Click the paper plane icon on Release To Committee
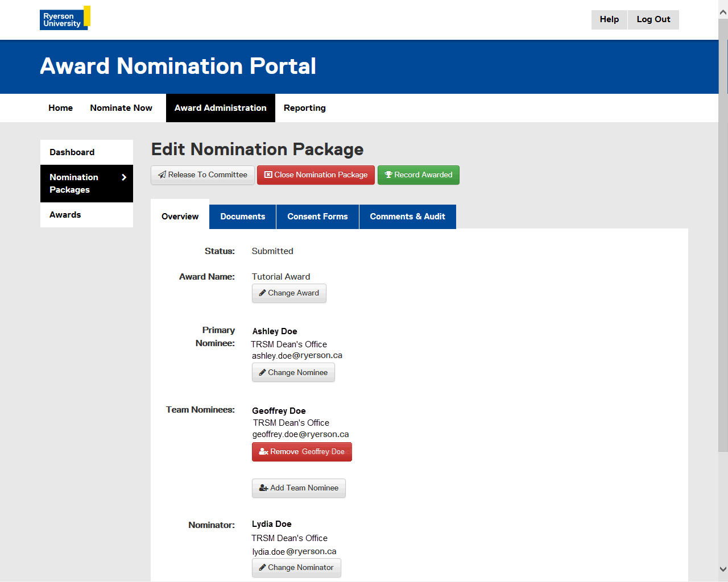 click(x=162, y=175)
